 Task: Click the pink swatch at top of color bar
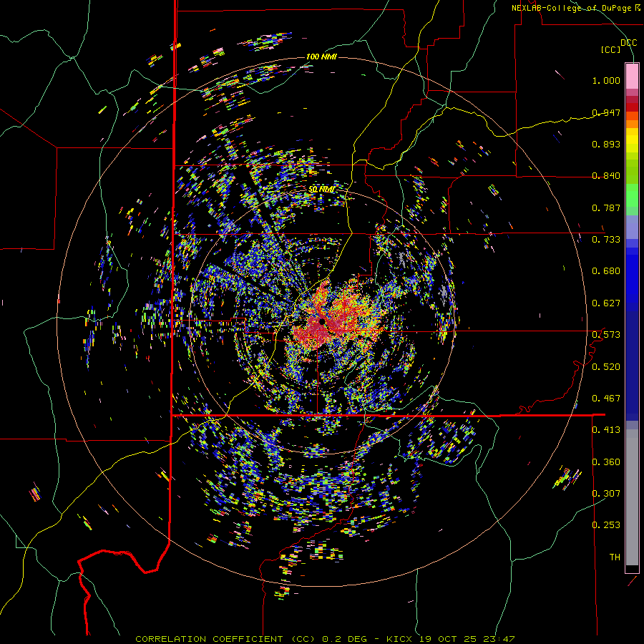point(632,77)
